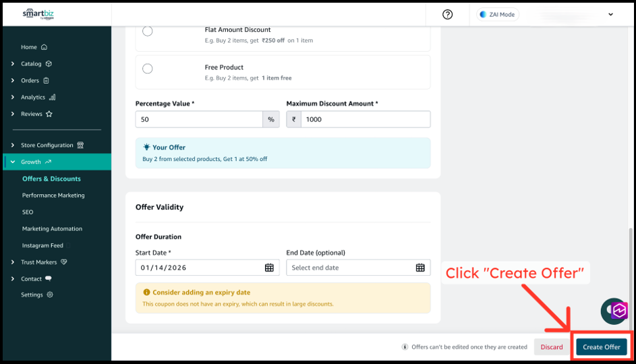
Task: Click the Settings gear icon in sidebar
Action: 50,295
